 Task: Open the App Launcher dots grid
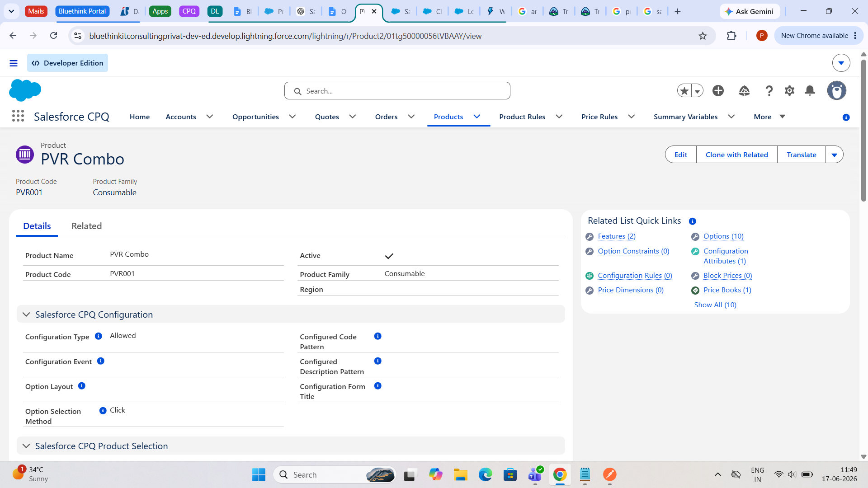pyautogui.click(x=18, y=116)
